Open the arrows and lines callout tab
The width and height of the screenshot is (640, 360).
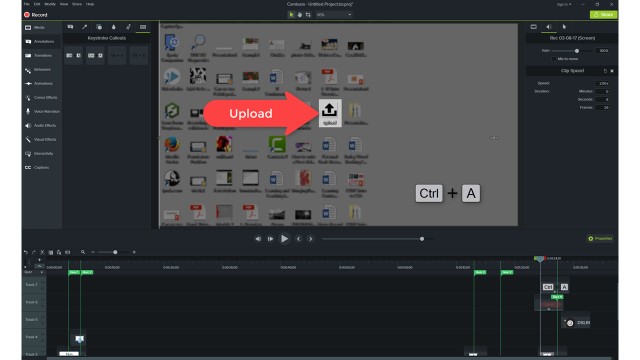pos(84,27)
